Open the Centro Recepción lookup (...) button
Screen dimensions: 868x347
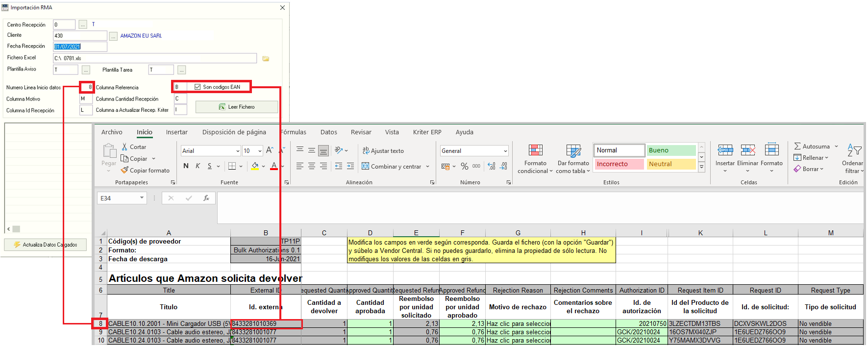pos(83,25)
